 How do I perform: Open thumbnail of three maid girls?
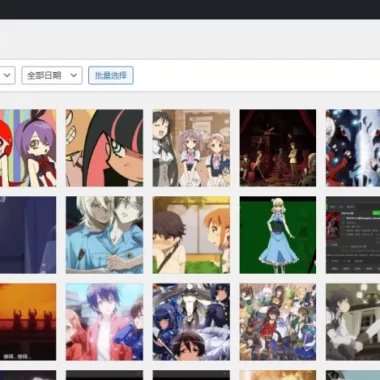[x=191, y=148]
